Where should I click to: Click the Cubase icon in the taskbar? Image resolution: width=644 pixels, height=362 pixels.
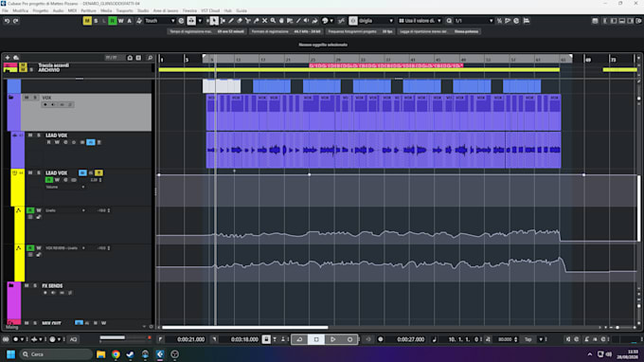coord(160,354)
